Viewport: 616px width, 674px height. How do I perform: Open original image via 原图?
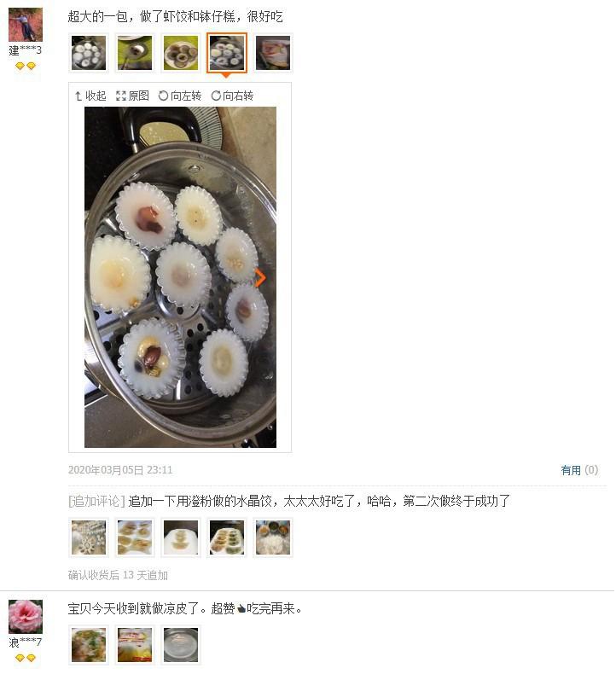click(x=132, y=96)
